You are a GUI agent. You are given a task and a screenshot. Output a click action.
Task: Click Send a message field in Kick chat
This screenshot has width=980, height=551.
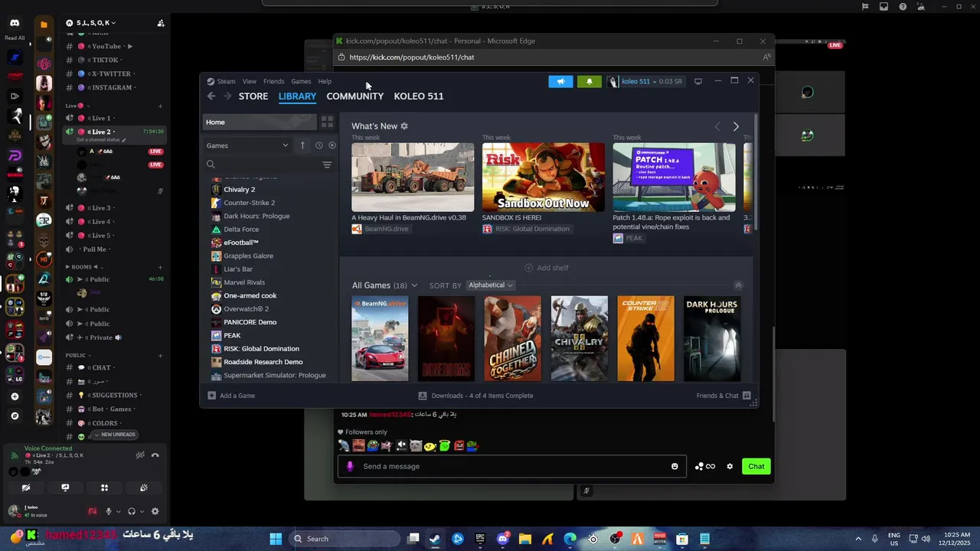tap(512, 466)
